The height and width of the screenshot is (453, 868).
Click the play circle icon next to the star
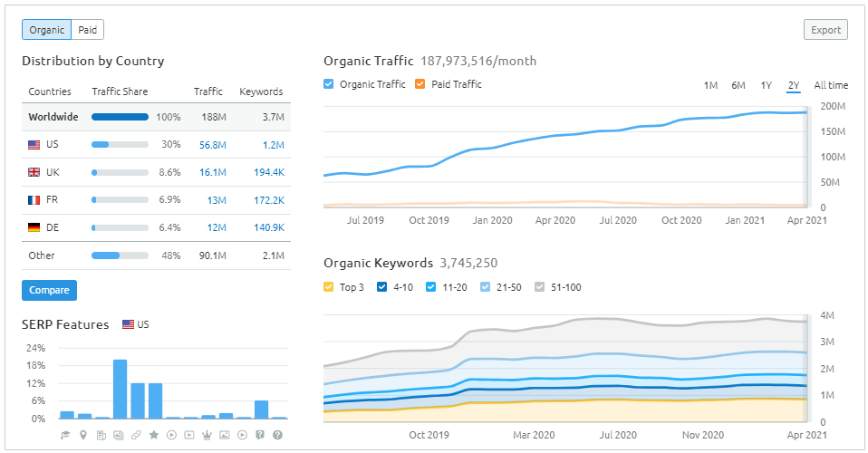[171, 435]
